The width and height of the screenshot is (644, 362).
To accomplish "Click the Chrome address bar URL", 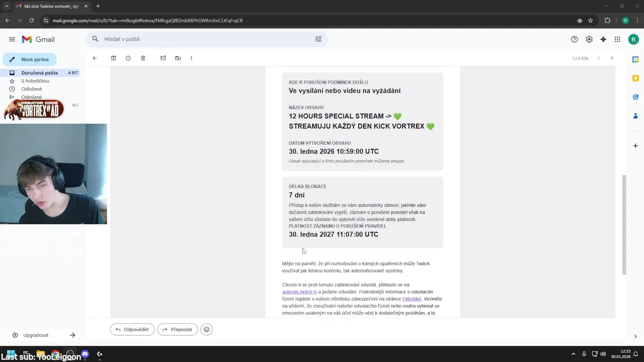I will [148, 21].
